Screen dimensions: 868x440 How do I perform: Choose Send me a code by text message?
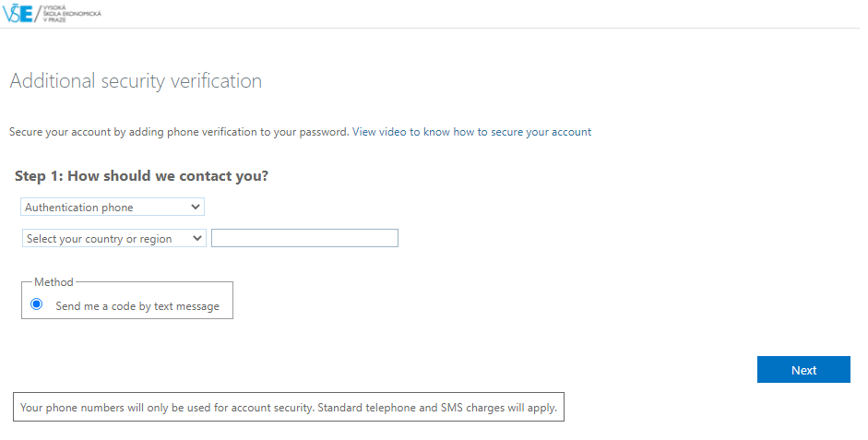click(x=137, y=306)
